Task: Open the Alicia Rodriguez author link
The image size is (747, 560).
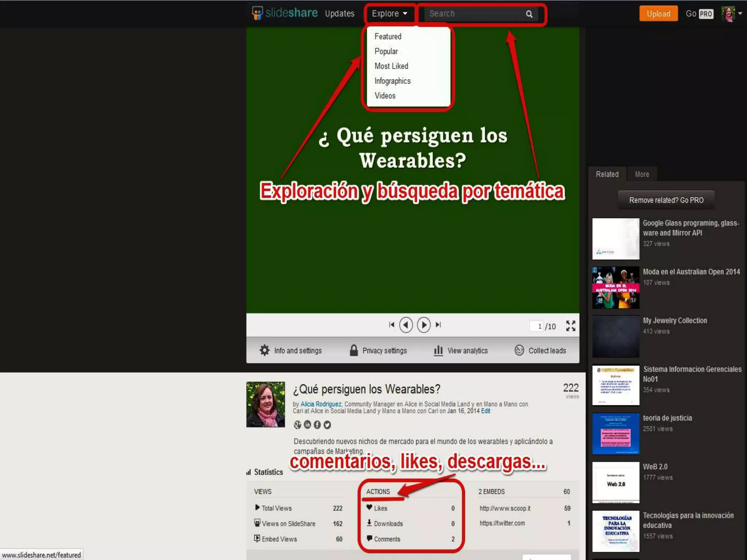Action: tap(321, 404)
